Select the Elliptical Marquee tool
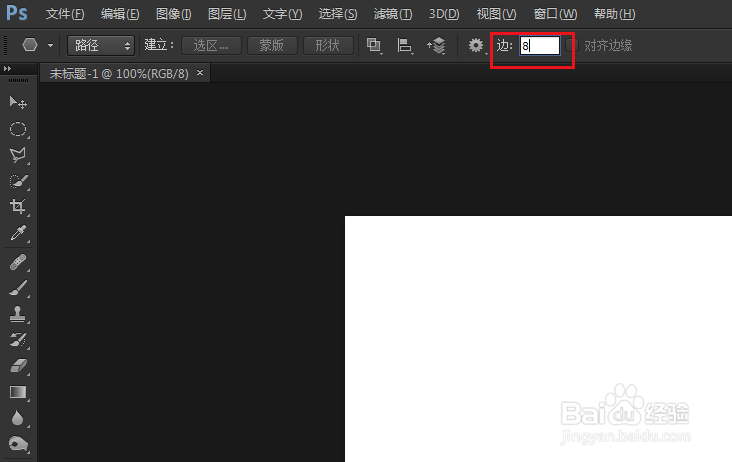The image size is (732, 462). coord(18,129)
